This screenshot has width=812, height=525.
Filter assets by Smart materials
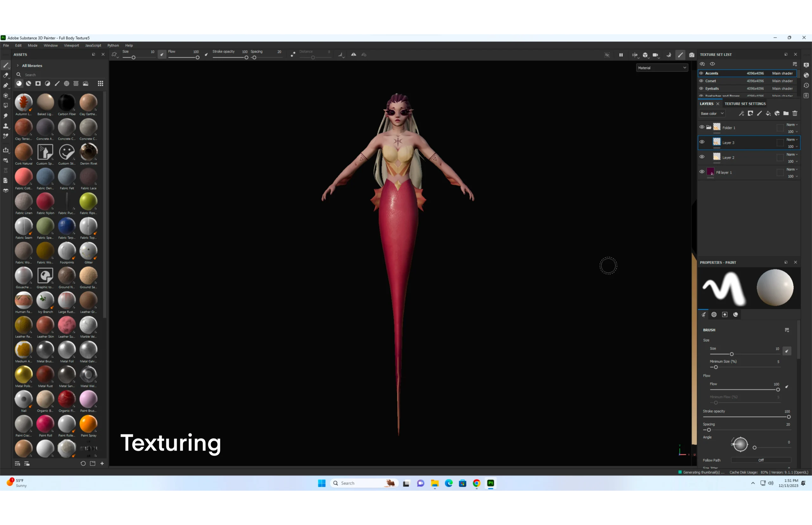pos(29,83)
